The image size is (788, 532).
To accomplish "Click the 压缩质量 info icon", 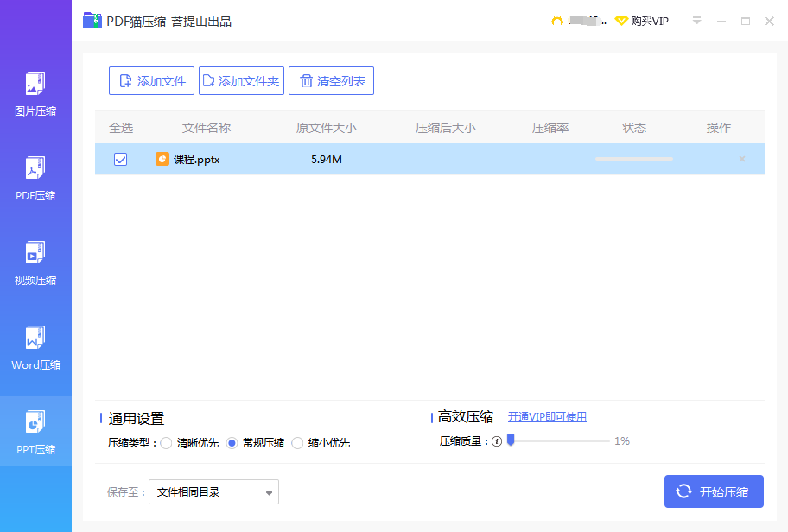I will pyautogui.click(x=497, y=441).
